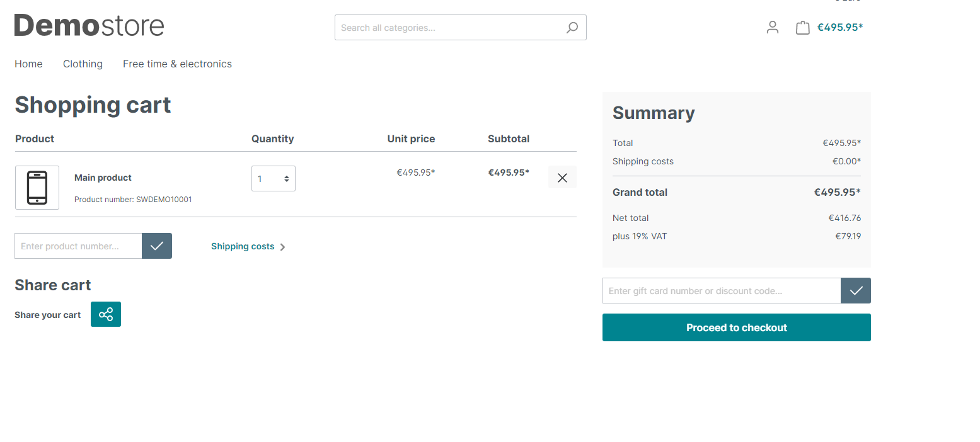The width and height of the screenshot is (980, 442).
Task: Click the search magnifier icon
Action: [x=572, y=28]
